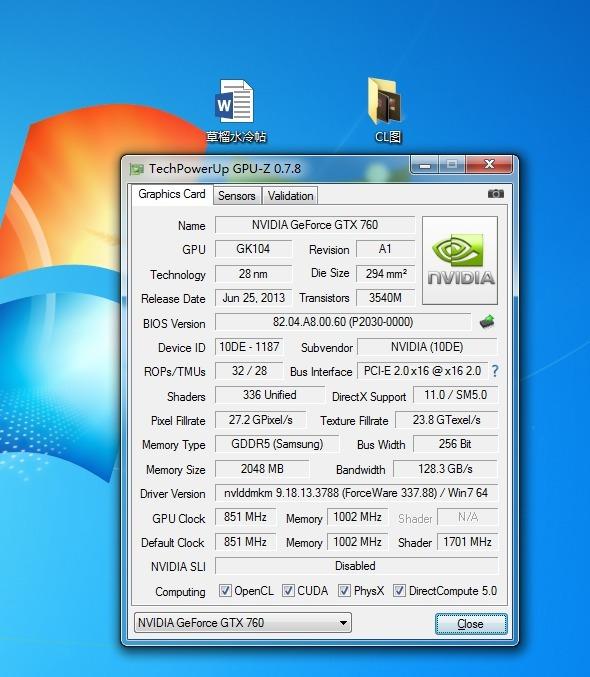Toggle the PhysX checkbox
This screenshot has height=677, width=590.
point(344,591)
